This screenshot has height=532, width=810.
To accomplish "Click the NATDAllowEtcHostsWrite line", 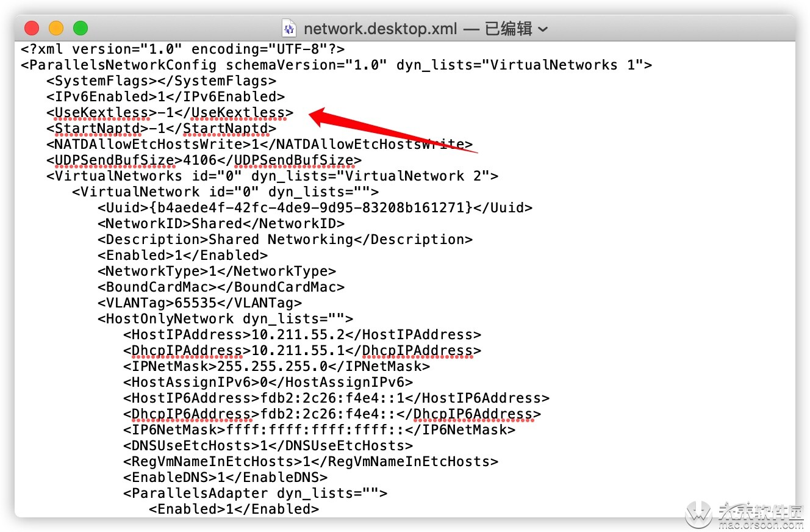I will coord(259,144).
